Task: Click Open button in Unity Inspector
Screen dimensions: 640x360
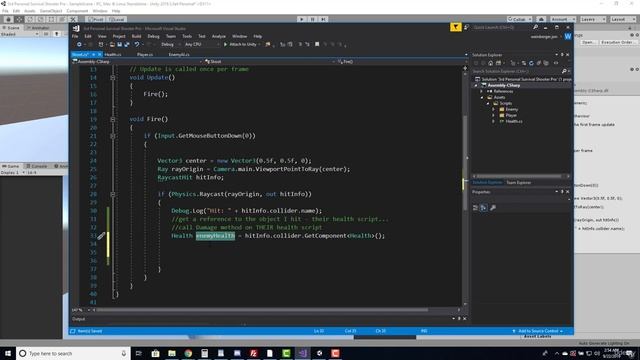Action: (x=588, y=42)
